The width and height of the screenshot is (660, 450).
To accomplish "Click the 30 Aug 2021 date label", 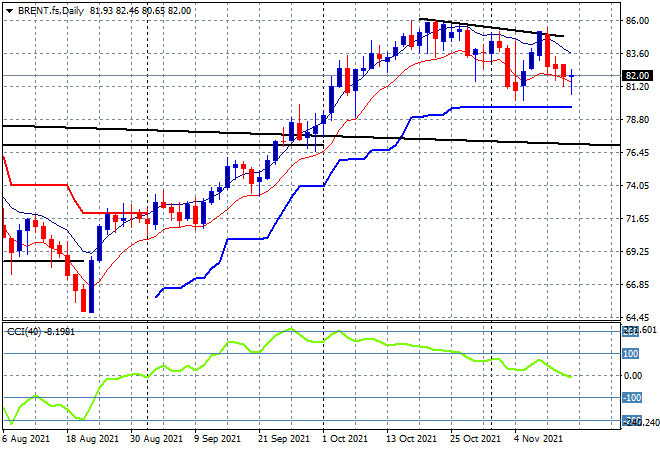I will coord(157,439).
